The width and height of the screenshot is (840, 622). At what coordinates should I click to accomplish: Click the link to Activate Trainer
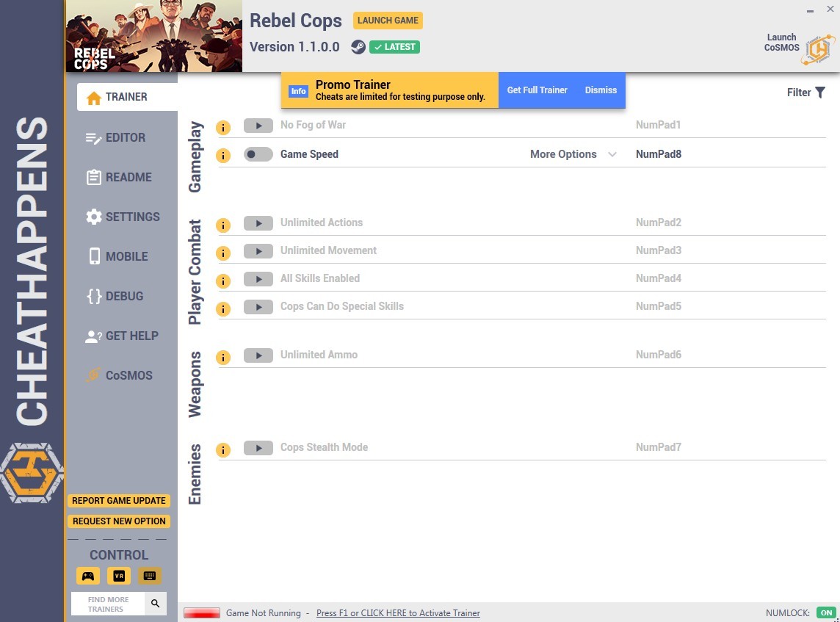tap(398, 613)
